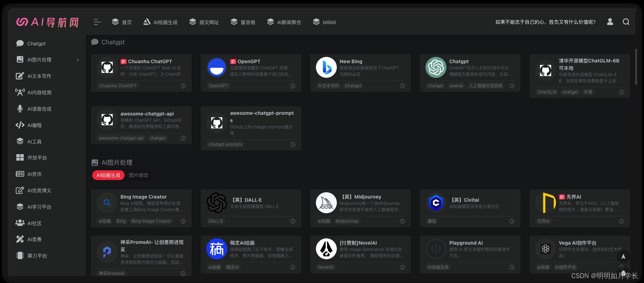Open 提交网址 in the top navigation
The height and width of the screenshot is (283, 644).
204,22
